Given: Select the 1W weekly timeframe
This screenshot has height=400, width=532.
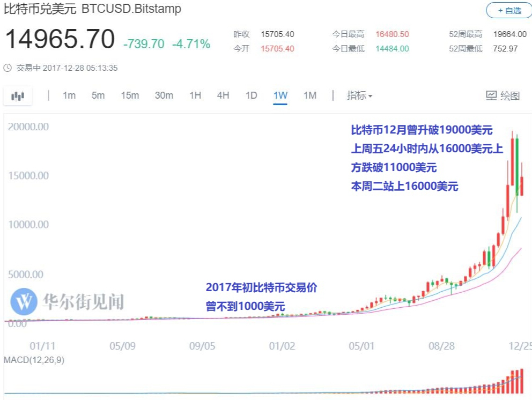Looking at the screenshot, I should click(280, 96).
